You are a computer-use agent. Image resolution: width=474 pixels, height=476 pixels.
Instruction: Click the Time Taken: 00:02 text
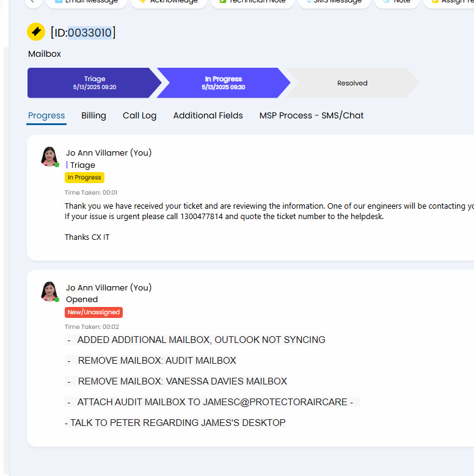pyautogui.click(x=92, y=326)
